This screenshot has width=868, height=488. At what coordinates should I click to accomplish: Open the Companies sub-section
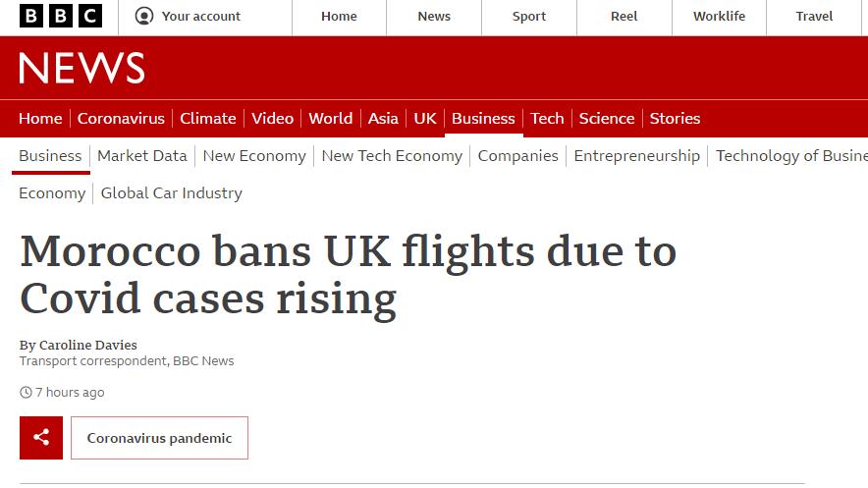(x=517, y=156)
